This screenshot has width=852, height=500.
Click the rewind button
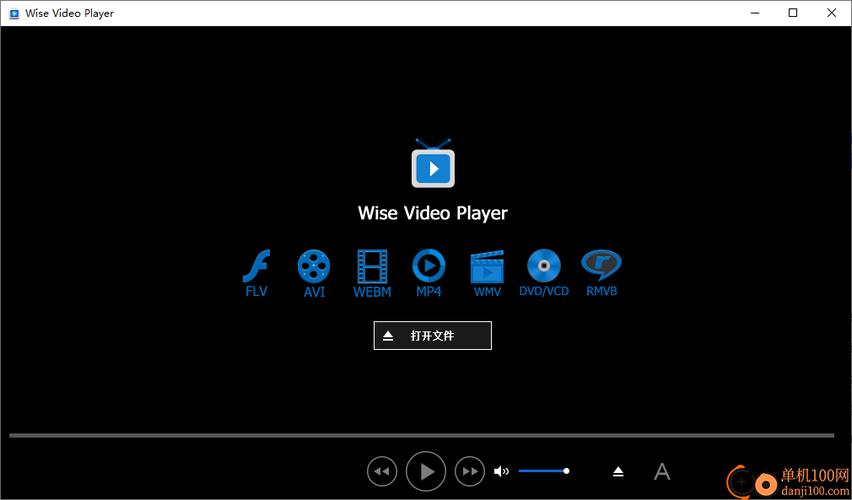coord(382,471)
